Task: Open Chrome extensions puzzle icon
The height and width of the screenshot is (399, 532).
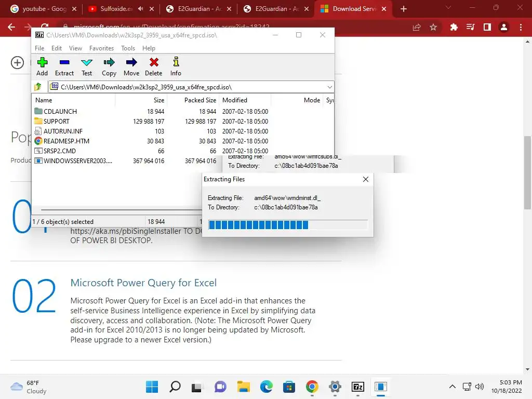Action: coord(454,27)
